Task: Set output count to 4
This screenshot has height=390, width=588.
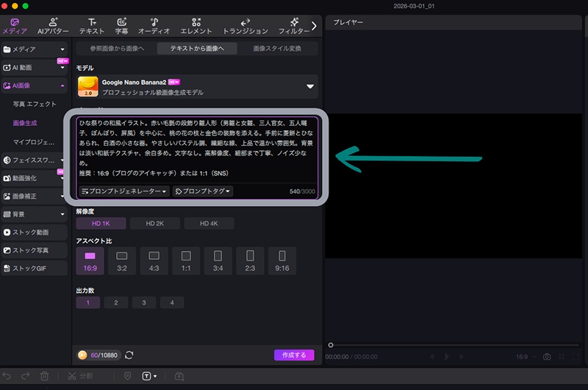Action: coord(172,302)
